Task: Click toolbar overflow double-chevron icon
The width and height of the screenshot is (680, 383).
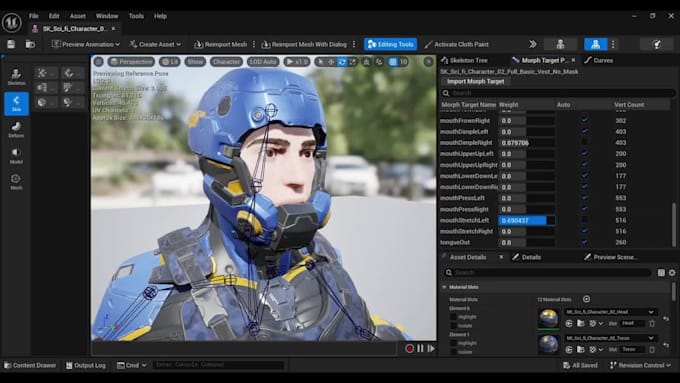Action: 533,44
